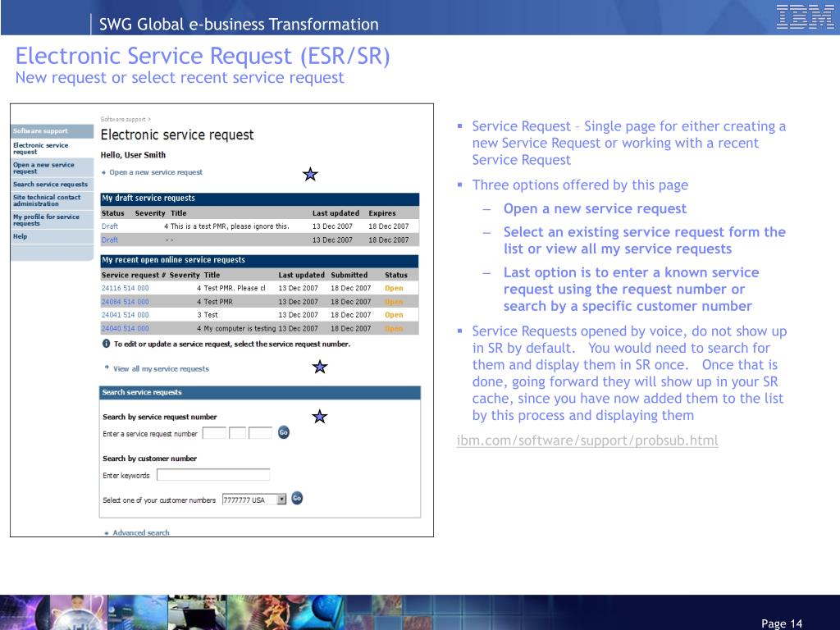Click title 'This is a test PMR, please ignore this.'
The width and height of the screenshot is (840, 630).
230,226
